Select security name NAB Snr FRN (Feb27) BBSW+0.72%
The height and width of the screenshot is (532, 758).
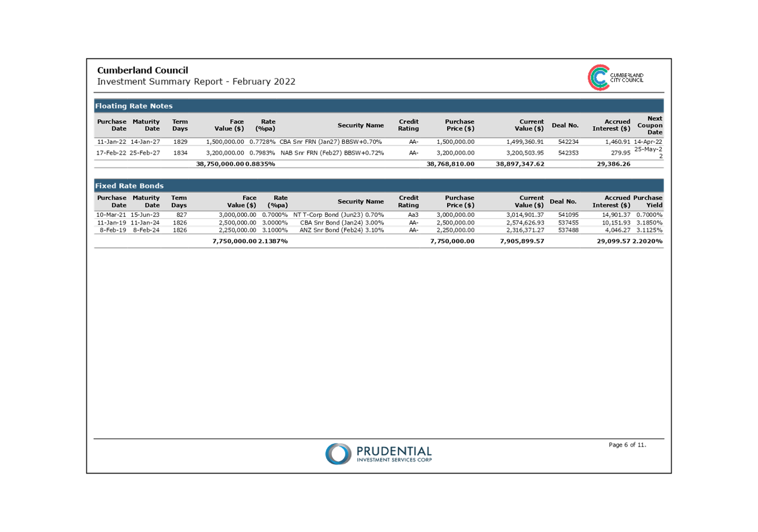coord(332,153)
